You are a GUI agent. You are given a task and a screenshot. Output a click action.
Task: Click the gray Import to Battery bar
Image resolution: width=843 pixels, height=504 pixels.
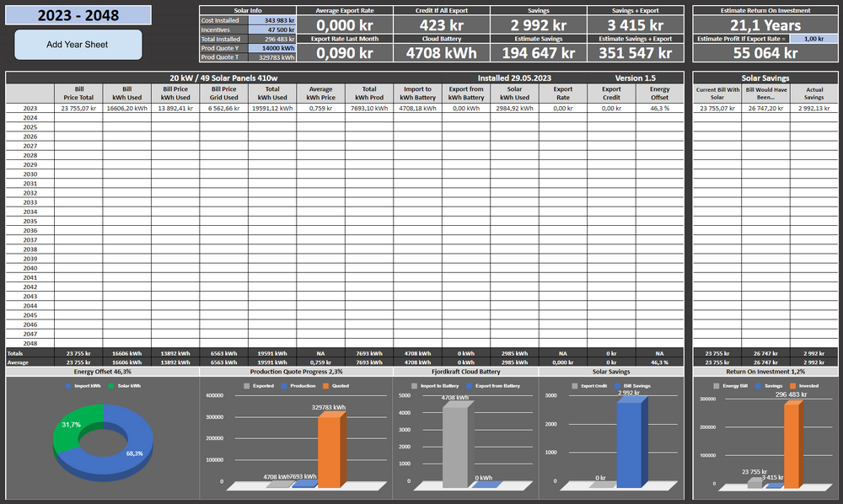pos(454,447)
